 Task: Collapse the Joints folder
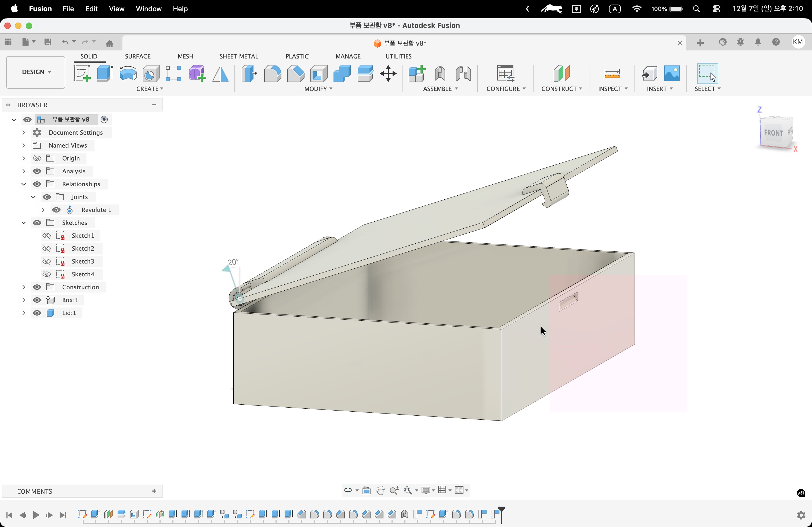click(34, 197)
